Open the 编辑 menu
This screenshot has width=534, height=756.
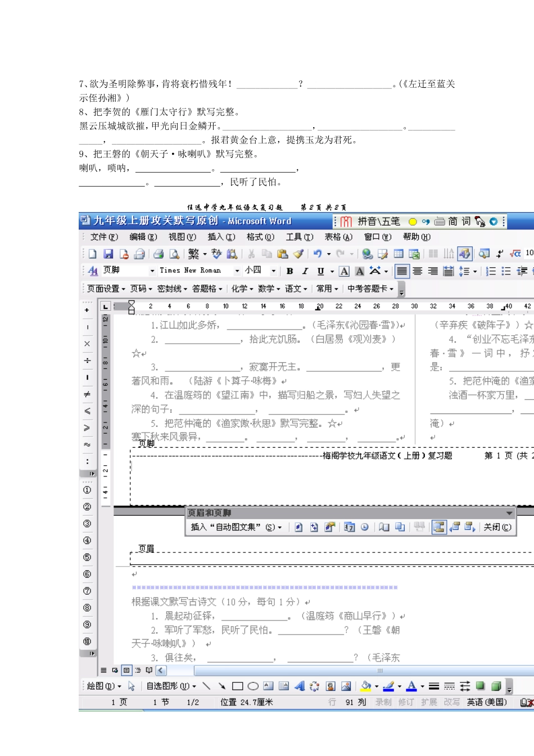pyautogui.click(x=143, y=237)
